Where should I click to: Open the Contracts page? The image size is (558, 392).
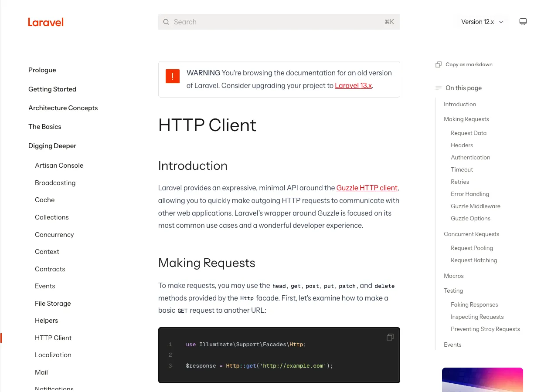click(x=50, y=269)
